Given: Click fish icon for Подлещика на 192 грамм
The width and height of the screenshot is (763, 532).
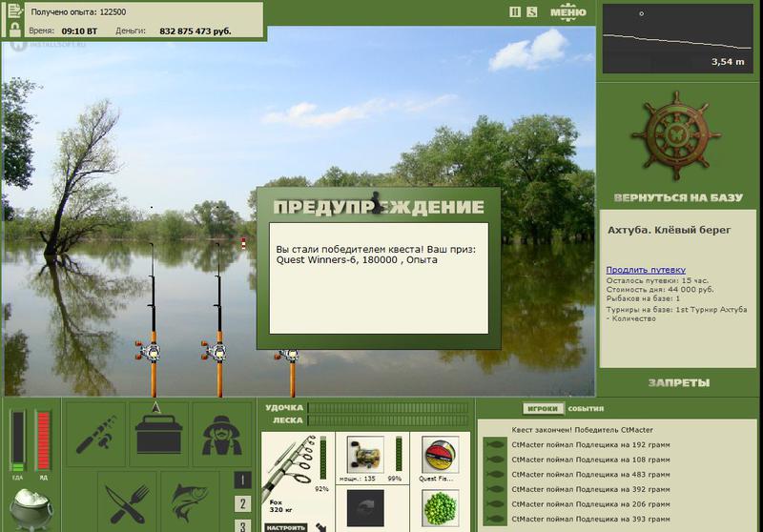Looking at the screenshot, I should point(495,444).
